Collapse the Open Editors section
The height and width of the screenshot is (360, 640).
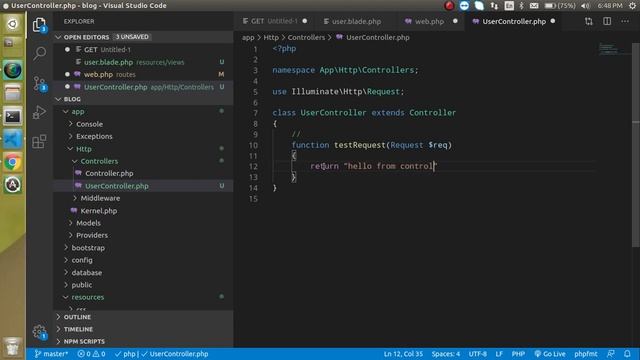[143, 37]
